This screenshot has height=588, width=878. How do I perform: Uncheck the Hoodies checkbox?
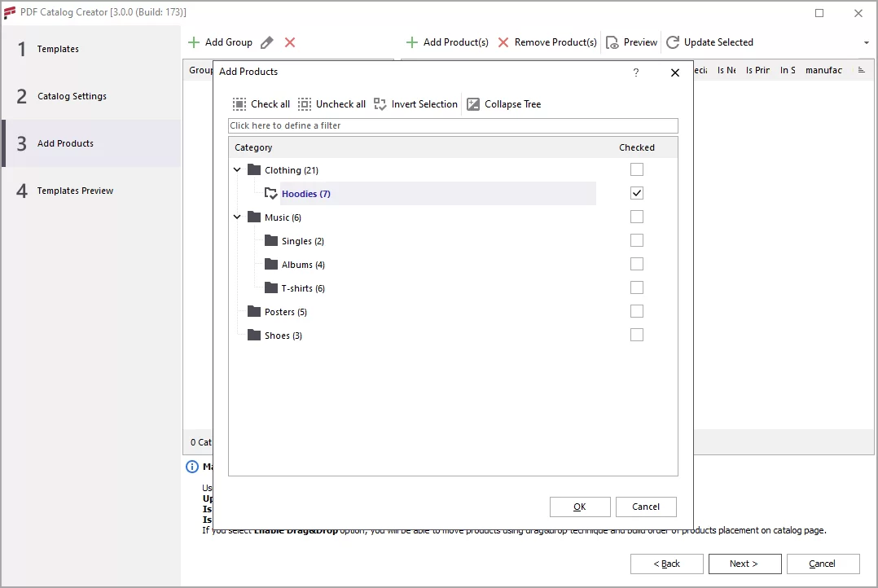pyautogui.click(x=636, y=193)
